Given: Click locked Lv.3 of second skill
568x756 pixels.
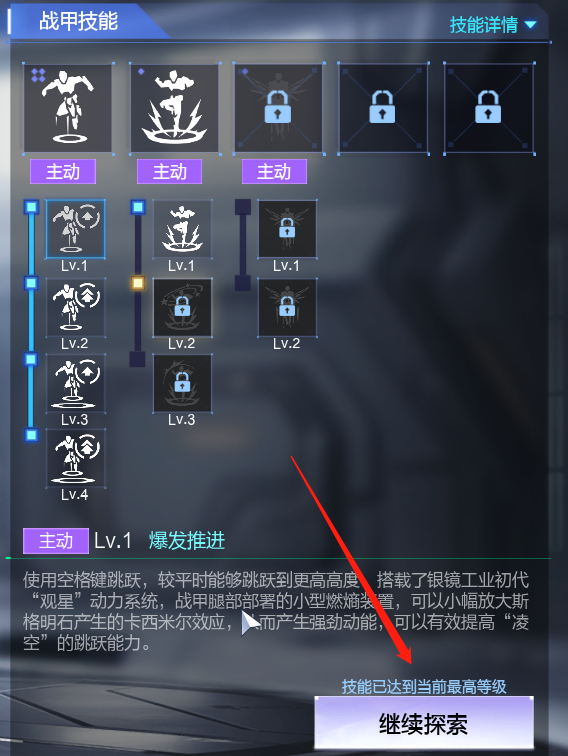Looking at the screenshot, I should click(182, 383).
